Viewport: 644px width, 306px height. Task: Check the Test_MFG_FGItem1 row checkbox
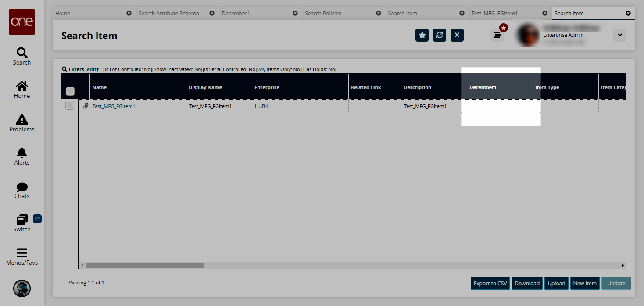[70, 105]
